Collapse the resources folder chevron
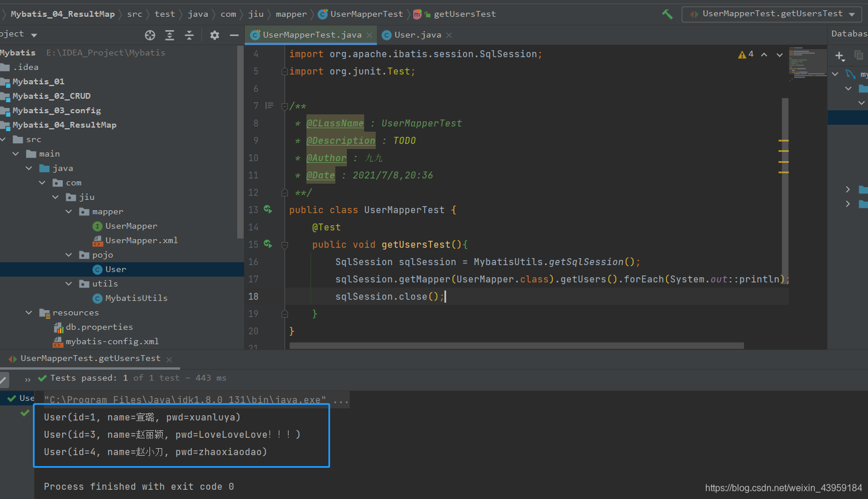This screenshot has width=868, height=499. point(29,312)
